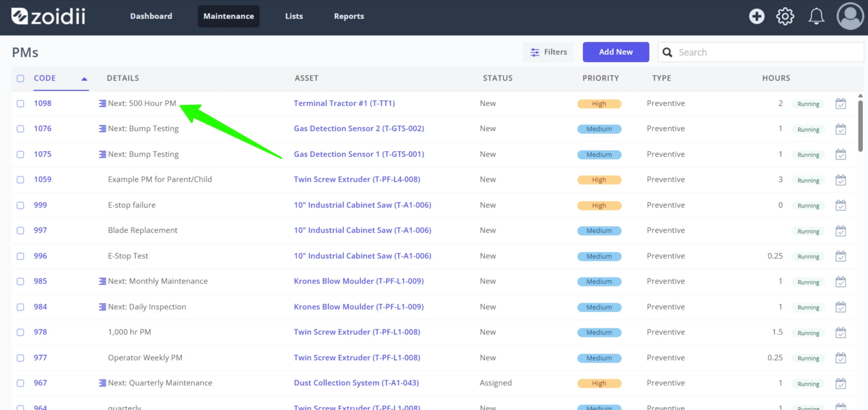The width and height of the screenshot is (868, 410).
Task: Check the box for PM 999
Action: tap(20, 206)
